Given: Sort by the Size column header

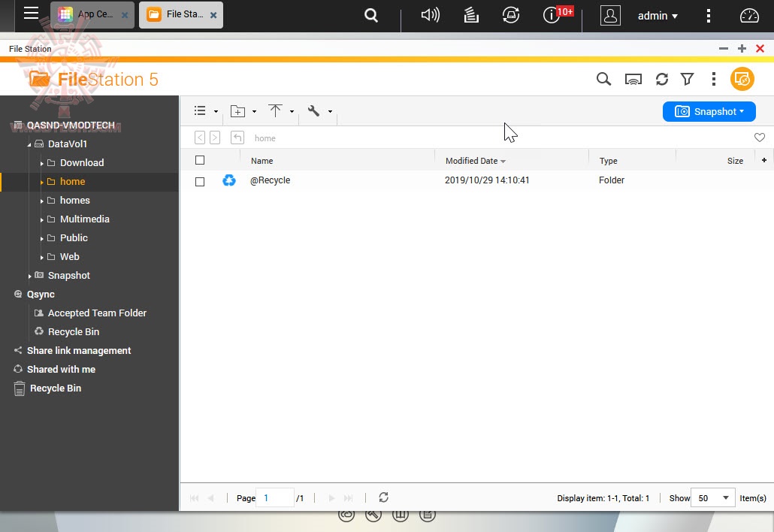Looking at the screenshot, I should pyautogui.click(x=735, y=161).
